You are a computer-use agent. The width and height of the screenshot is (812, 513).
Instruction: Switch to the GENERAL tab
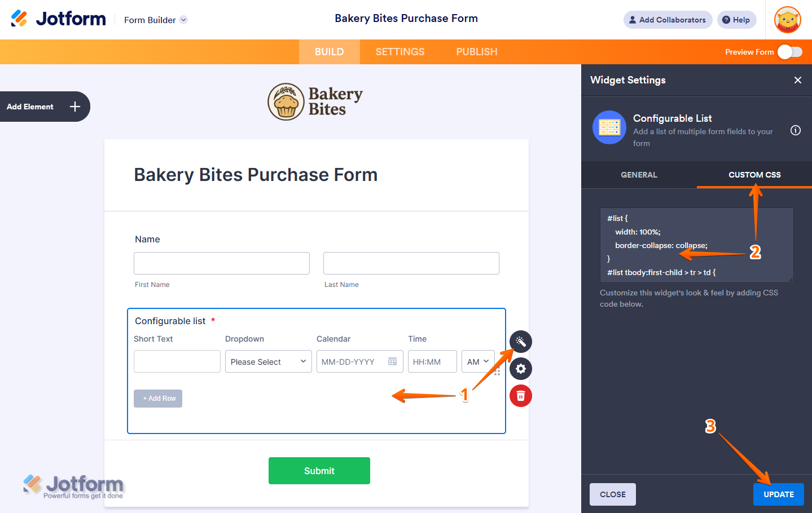[x=639, y=175]
